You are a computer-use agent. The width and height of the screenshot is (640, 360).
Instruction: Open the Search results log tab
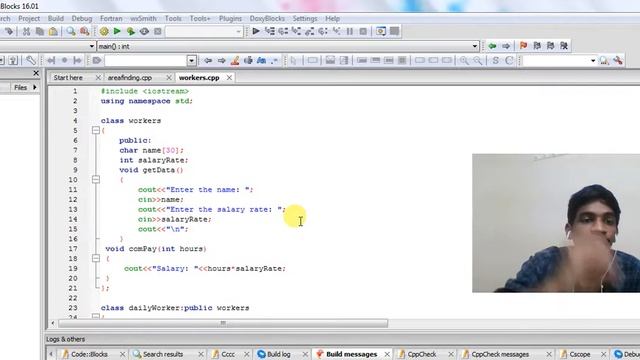click(x=163, y=354)
